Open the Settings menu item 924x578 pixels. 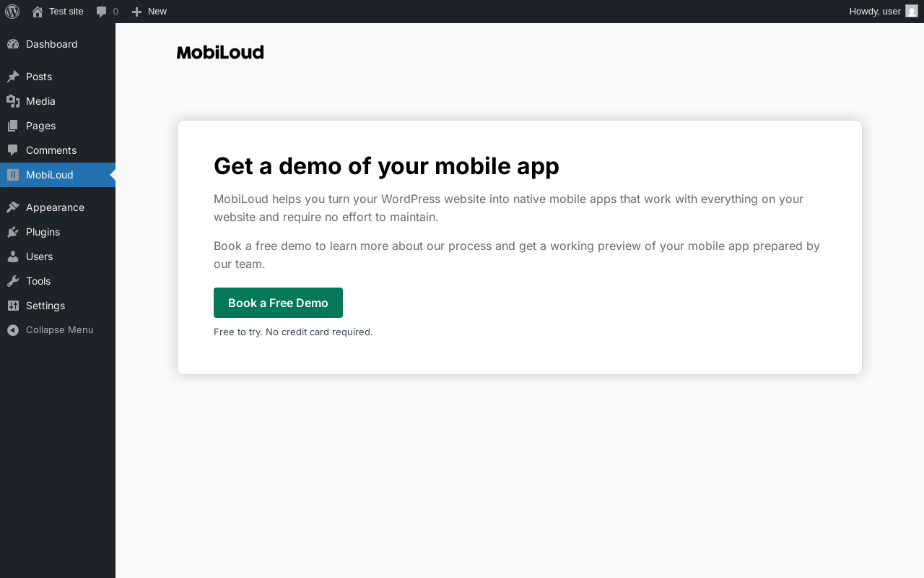(58, 306)
